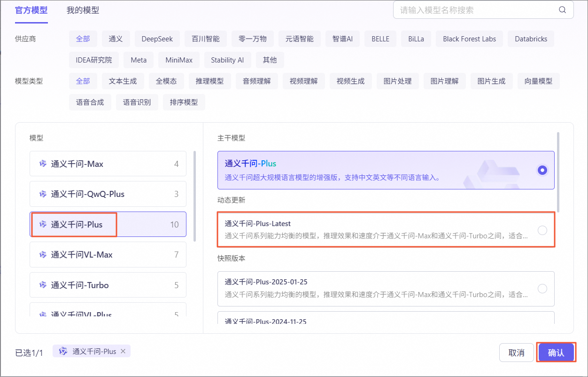Screen dimensions: 588x377
Task: Filter suppliers by MiniMax
Action: 179,60
